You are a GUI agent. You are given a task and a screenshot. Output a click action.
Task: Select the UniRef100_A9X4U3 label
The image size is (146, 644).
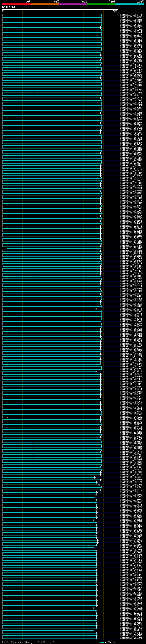131,595
